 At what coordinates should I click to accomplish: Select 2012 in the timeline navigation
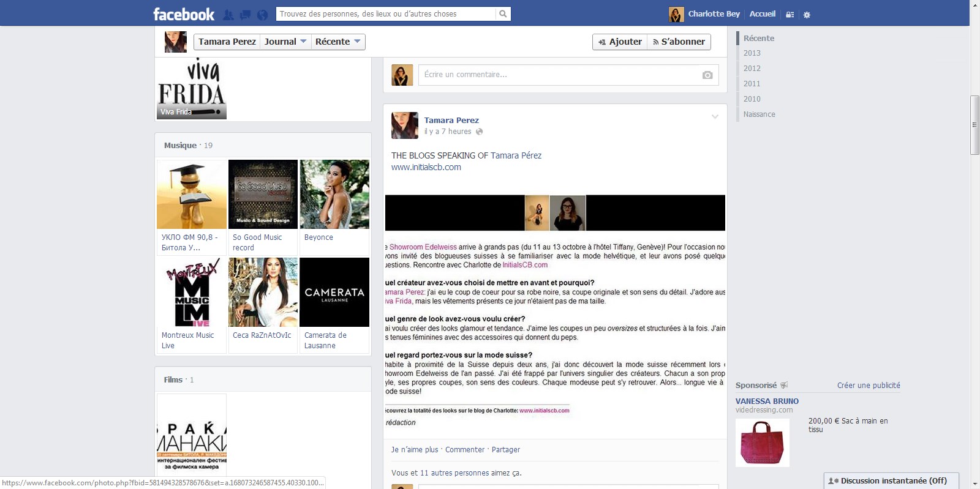tap(752, 69)
